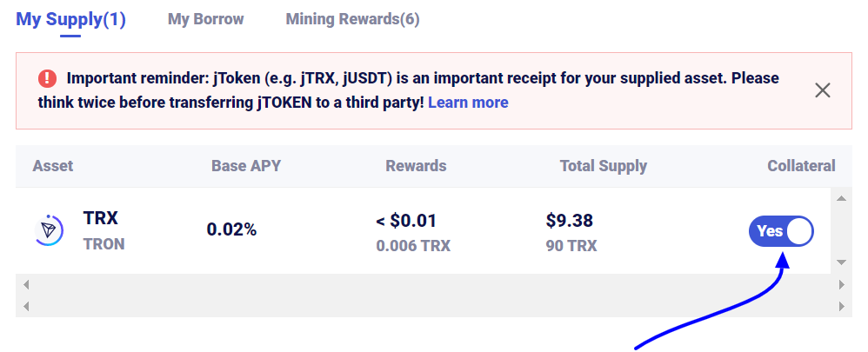Click the upper horizontal scrollbar left arrow
The width and height of the screenshot is (868, 352).
coord(25,285)
